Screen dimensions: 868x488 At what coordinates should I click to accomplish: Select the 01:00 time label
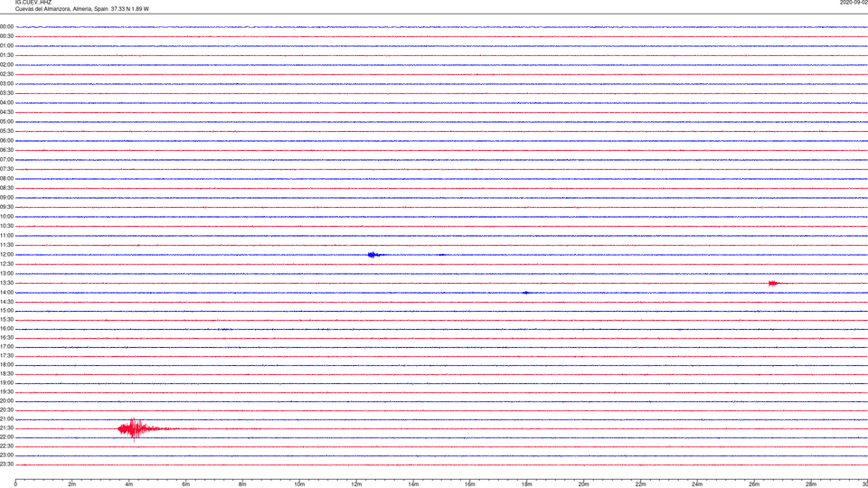click(x=6, y=46)
